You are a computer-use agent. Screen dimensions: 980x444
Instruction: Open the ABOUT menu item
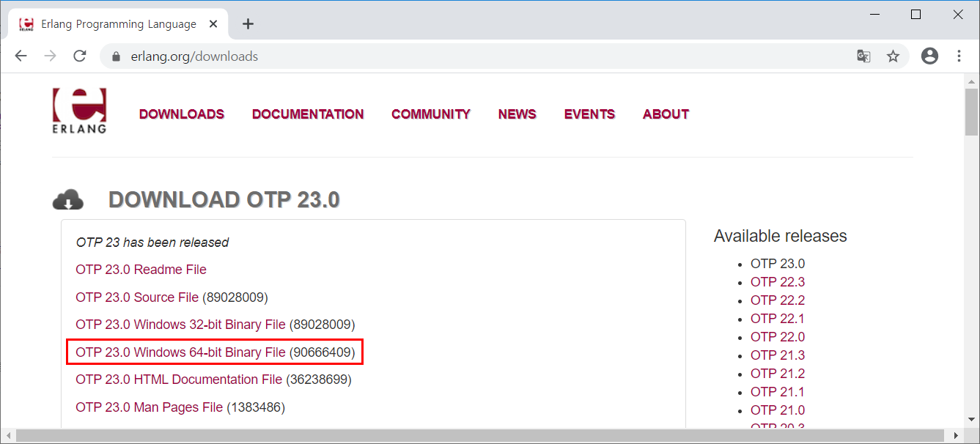point(666,114)
